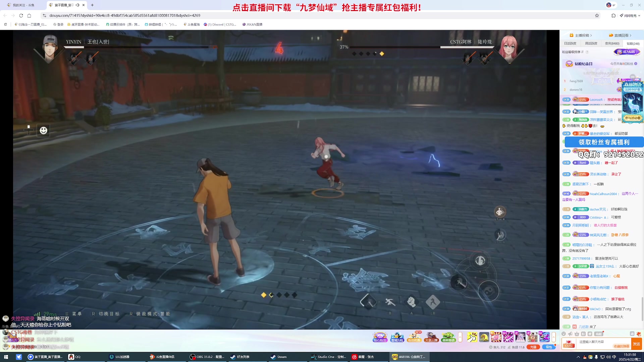Expand the gift list arrow at right end
The image size is (644, 362).
[x=554, y=337]
